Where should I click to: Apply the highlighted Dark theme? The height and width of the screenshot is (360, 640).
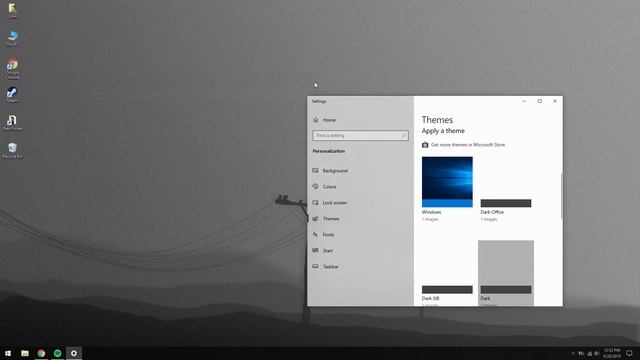click(506, 273)
